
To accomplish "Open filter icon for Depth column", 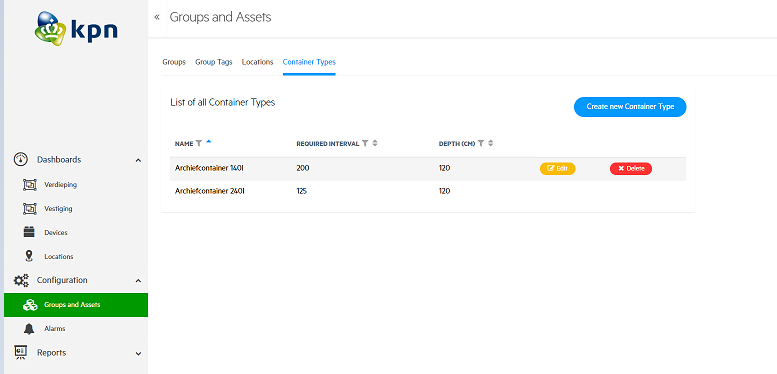I will point(481,144).
